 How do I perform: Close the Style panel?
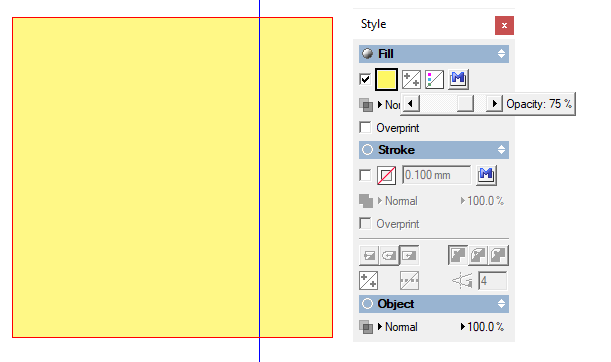504,25
